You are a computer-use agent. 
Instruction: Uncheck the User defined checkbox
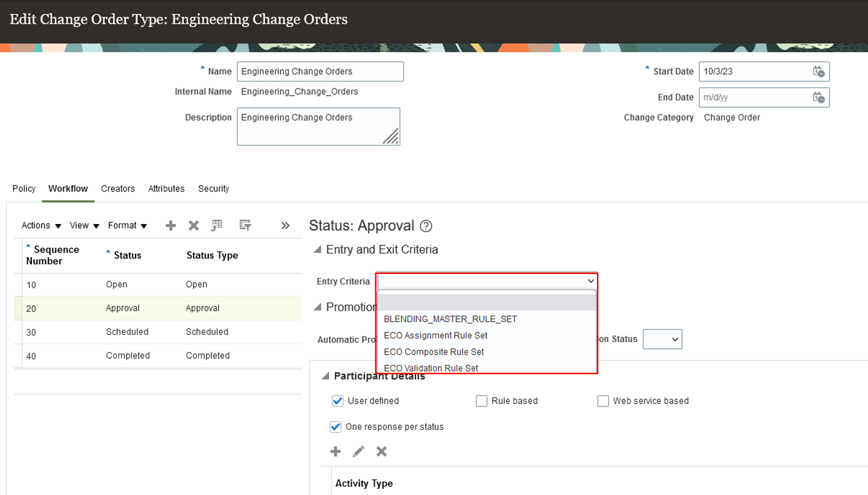tap(338, 400)
